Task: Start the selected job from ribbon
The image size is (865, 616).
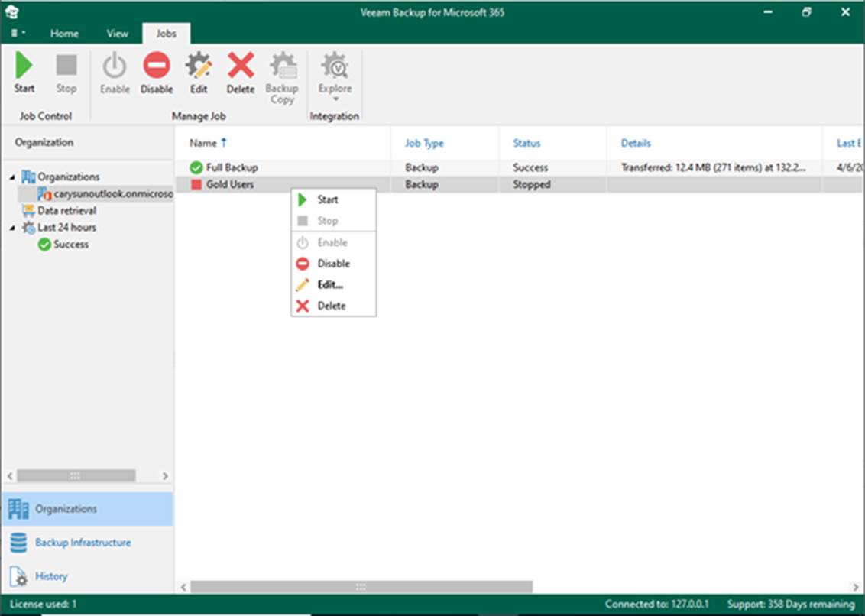Action: pyautogui.click(x=24, y=73)
